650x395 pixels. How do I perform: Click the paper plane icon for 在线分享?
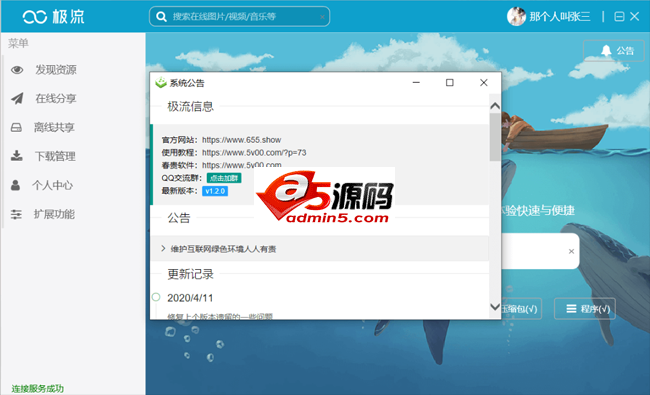click(17, 99)
